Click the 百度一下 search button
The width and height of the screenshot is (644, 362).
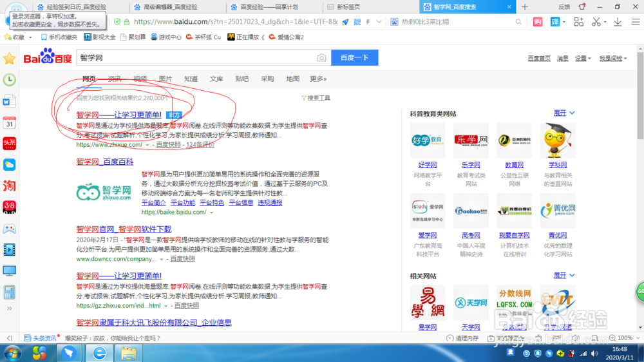pos(354,58)
